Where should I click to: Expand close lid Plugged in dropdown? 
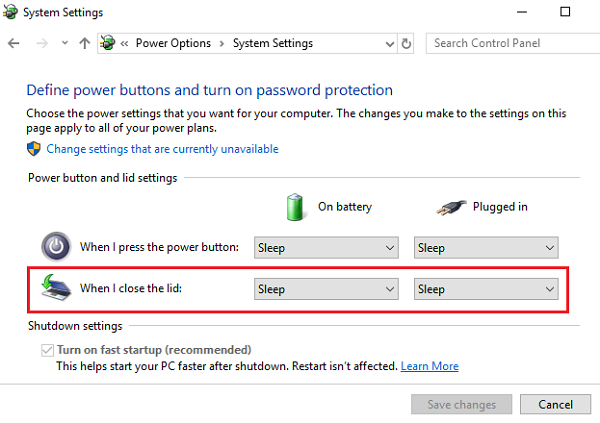(486, 289)
